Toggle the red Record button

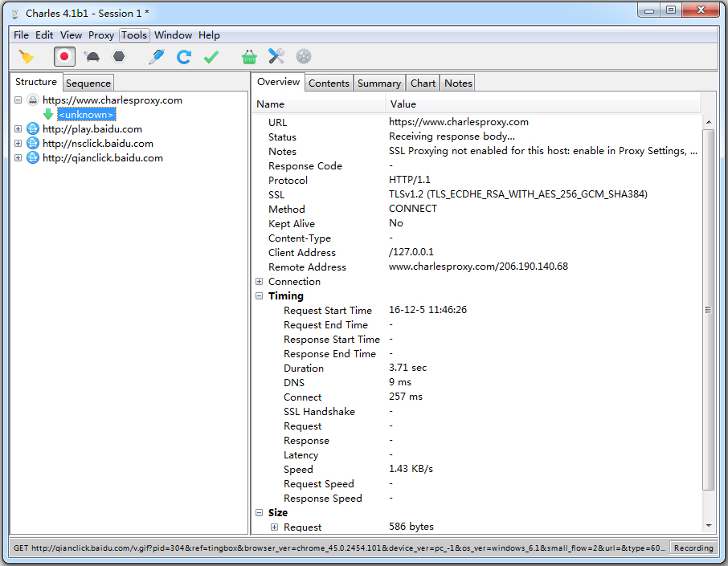point(65,56)
